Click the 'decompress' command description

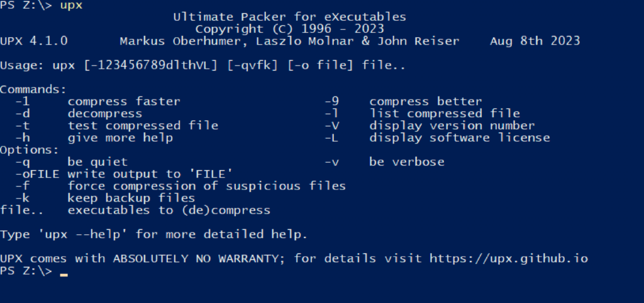click(105, 113)
